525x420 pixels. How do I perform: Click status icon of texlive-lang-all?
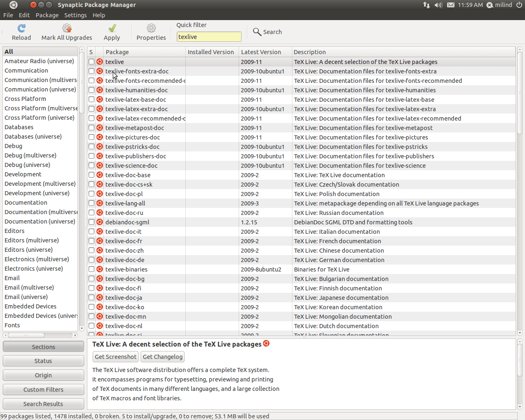coord(100,203)
